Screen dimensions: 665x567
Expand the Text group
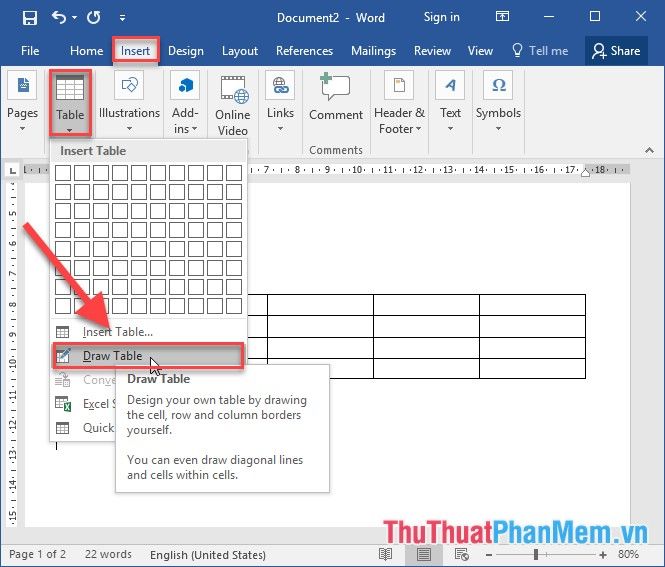click(450, 102)
